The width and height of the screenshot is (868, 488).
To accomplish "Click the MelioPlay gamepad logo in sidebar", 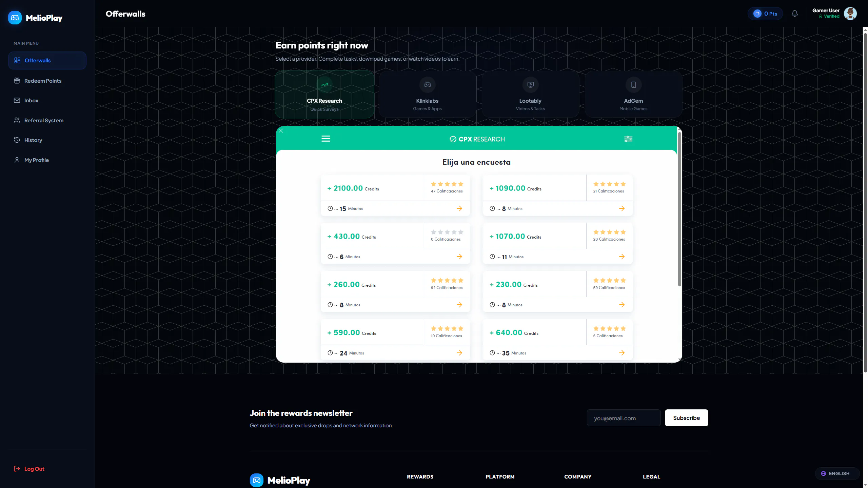I will point(15,18).
